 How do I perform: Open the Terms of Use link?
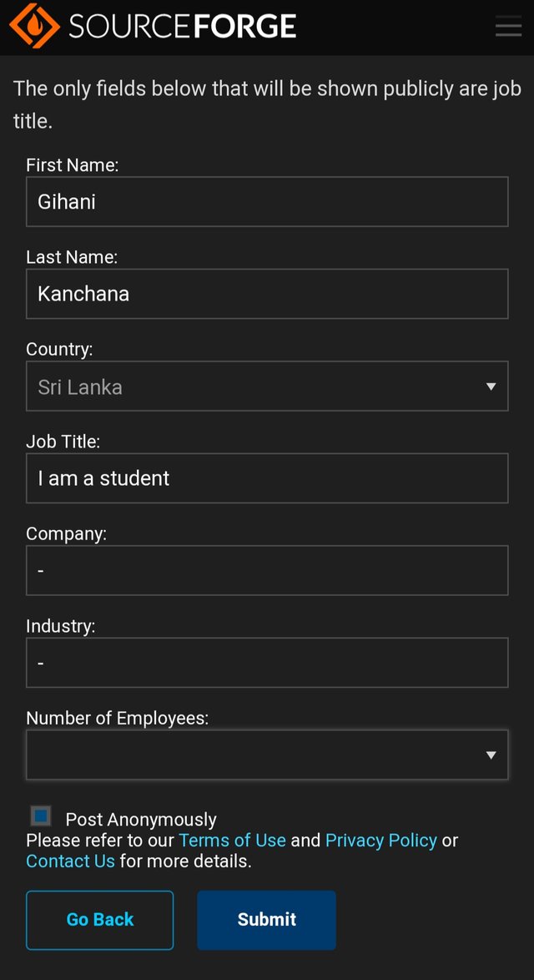232,841
